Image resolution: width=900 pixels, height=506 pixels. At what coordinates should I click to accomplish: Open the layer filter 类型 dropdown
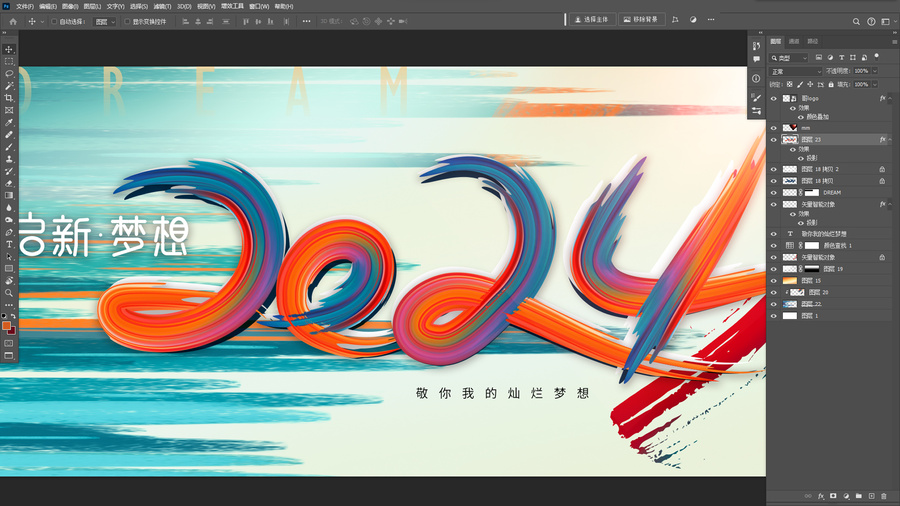pos(789,58)
